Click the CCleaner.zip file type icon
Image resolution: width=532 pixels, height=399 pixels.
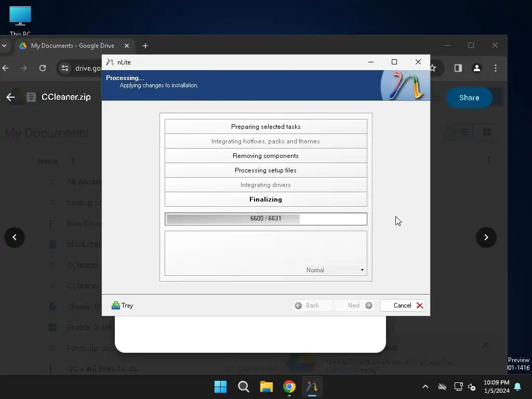[31, 97]
